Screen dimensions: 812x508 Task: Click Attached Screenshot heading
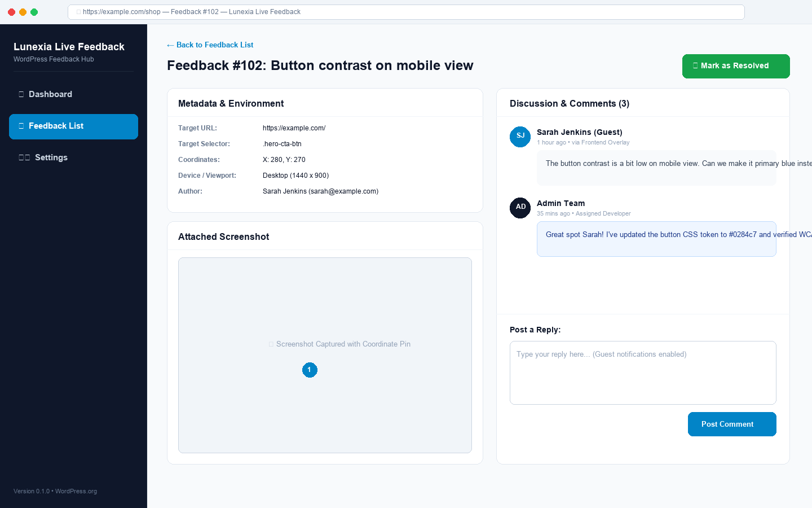pos(223,237)
